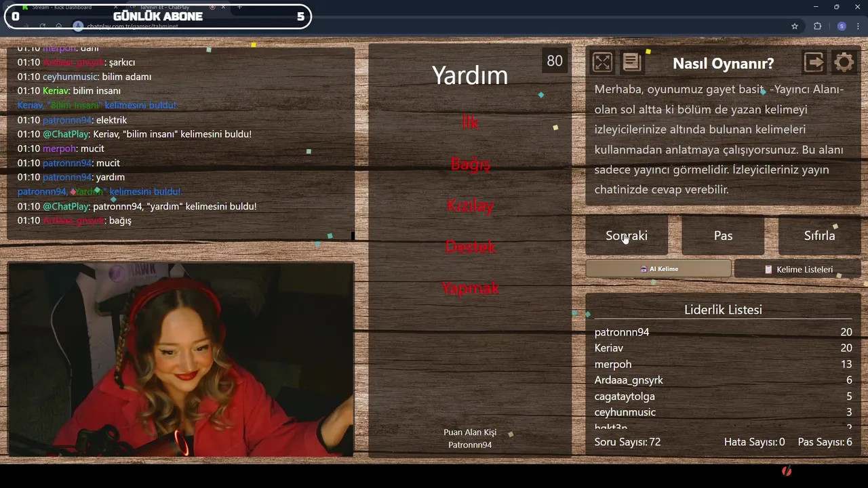This screenshot has height=488, width=868.
Task: Bookmark this page with the star icon
Action: click(x=795, y=26)
